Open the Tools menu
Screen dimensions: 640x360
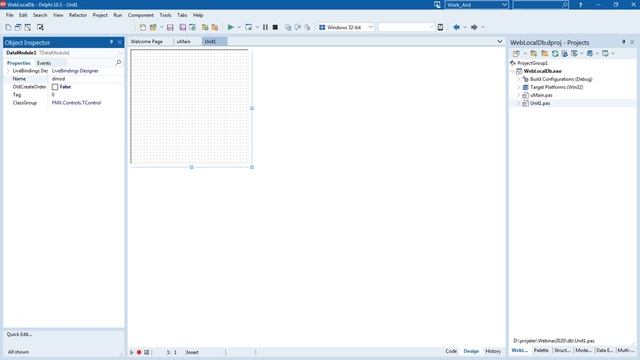(x=165, y=15)
